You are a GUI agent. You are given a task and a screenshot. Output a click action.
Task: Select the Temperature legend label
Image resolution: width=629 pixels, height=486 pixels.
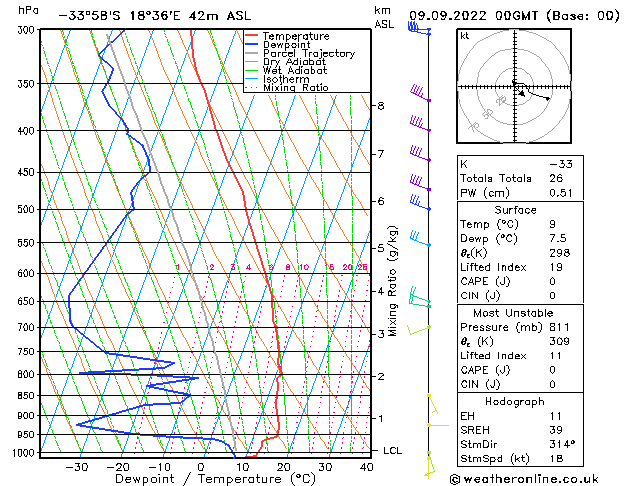point(296,36)
